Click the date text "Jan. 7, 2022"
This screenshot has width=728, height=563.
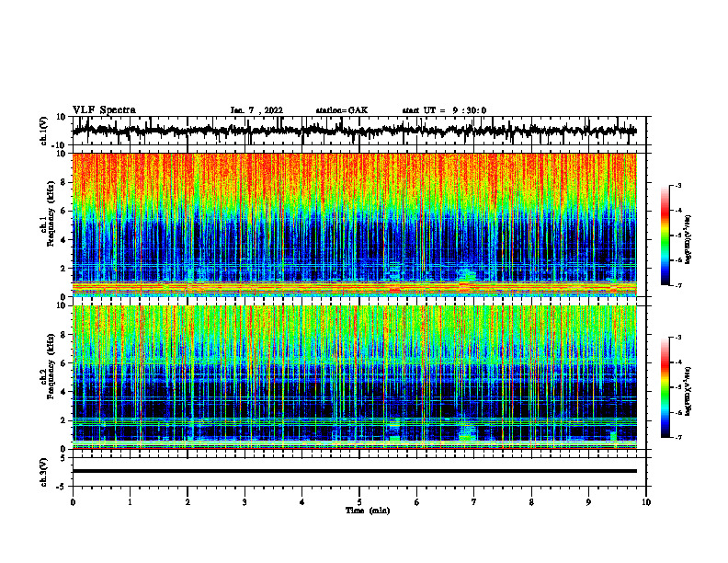click(256, 110)
